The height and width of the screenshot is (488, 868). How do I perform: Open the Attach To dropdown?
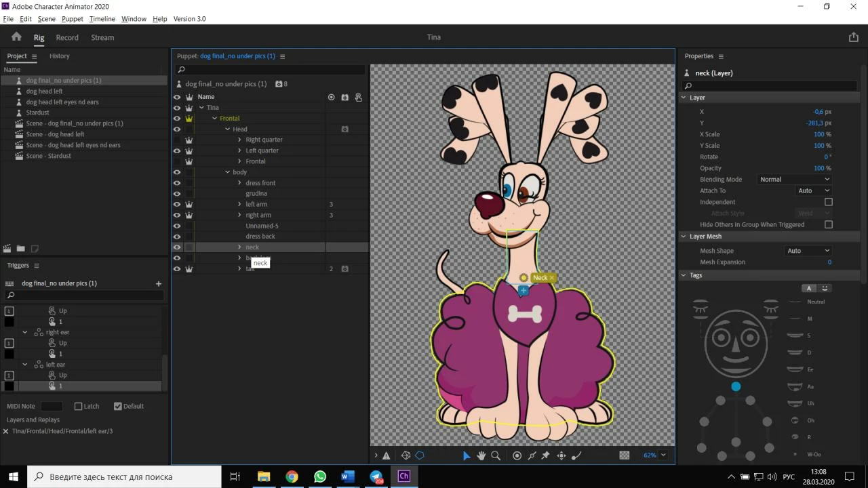814,190
